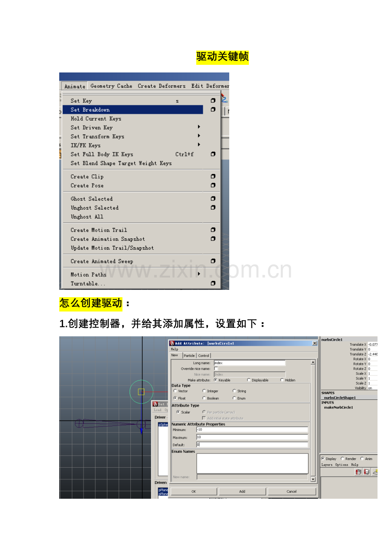The height and width of the screenshot is (555, 392).
Task: Open Ghost Selected options box
Action: click(213, 199)
